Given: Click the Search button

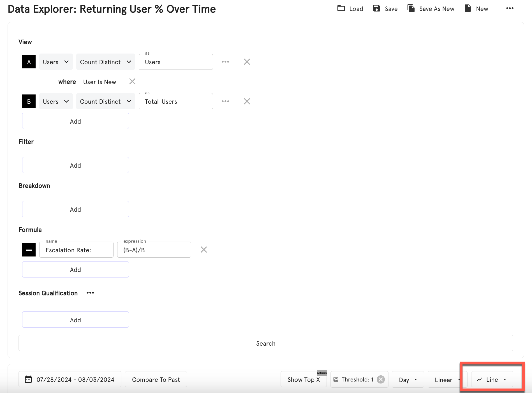Looking at the screenshot, I should 266,343.
